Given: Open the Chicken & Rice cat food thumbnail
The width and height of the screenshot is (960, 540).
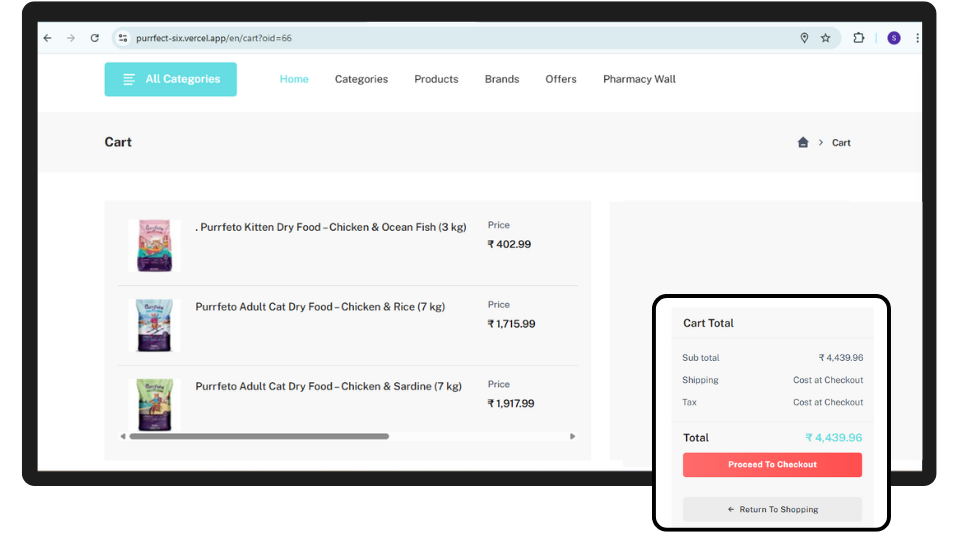Looking at the screenshot, I should tap(154, 325).
